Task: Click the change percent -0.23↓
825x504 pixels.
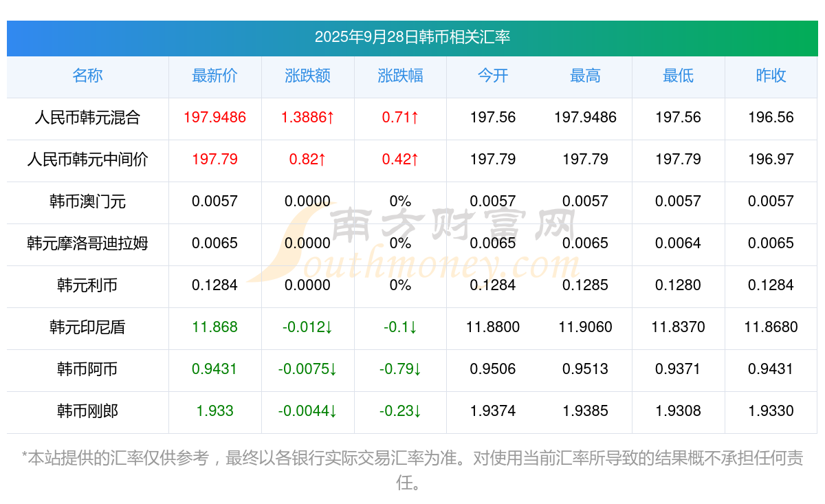Action: pos(400,411)
